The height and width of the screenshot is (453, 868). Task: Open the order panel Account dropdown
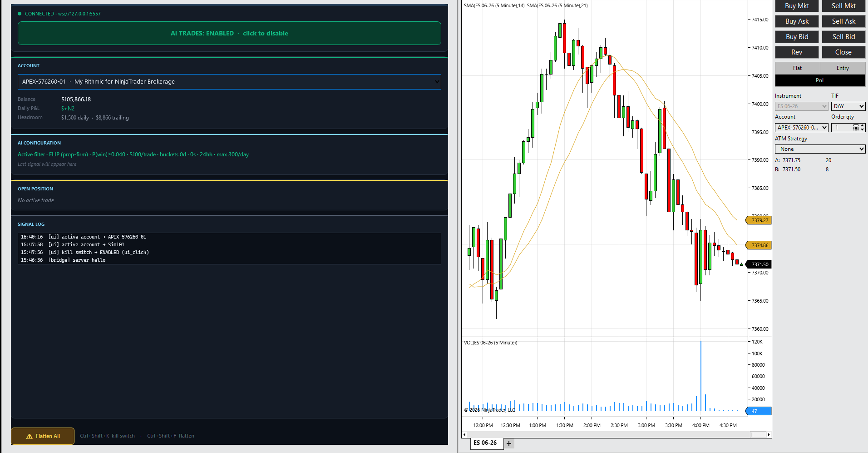[x=801, y=128]
